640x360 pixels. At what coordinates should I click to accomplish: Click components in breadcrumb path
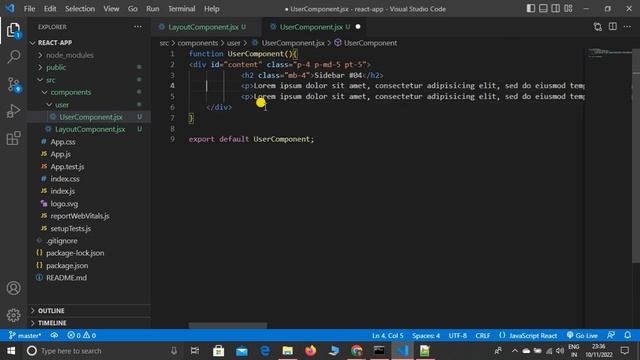coord(198,43)
